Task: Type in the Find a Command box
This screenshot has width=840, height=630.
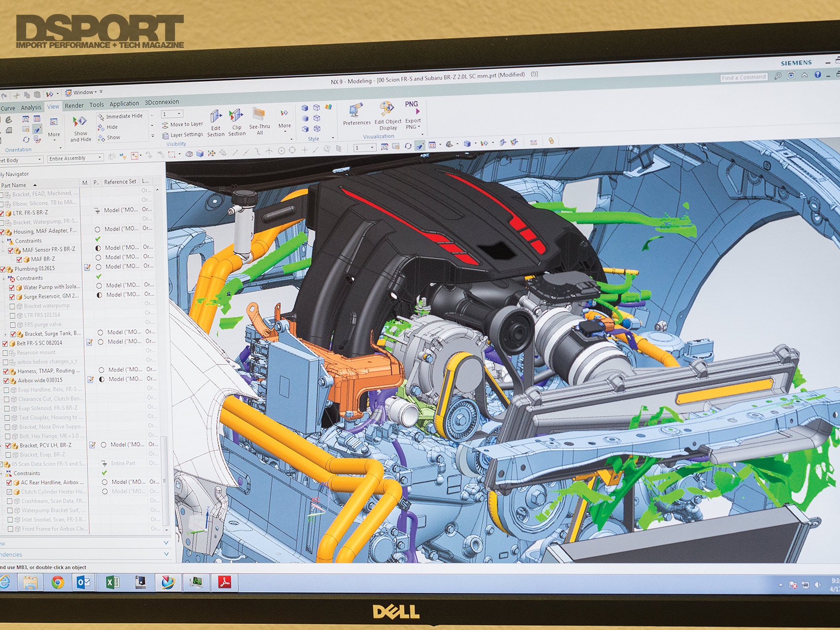Action: pyautogui.click(x=743, y=78)
